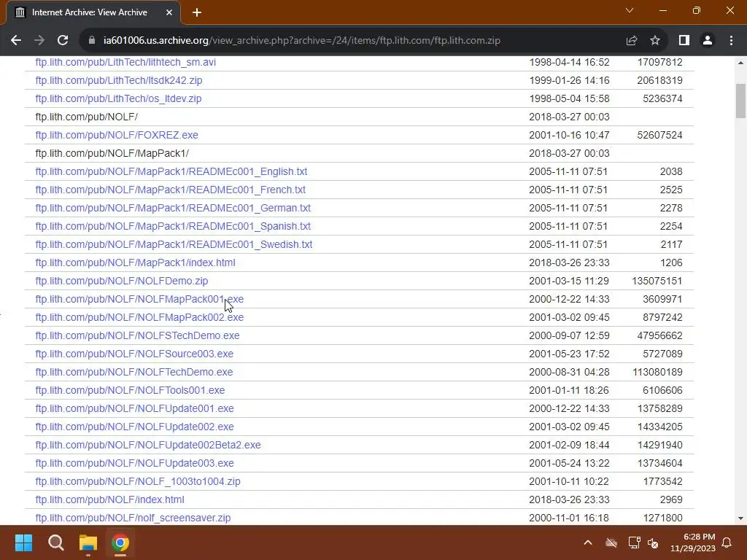
Task: Download NOLFSource003.exe link
Action: pos(134,354)
